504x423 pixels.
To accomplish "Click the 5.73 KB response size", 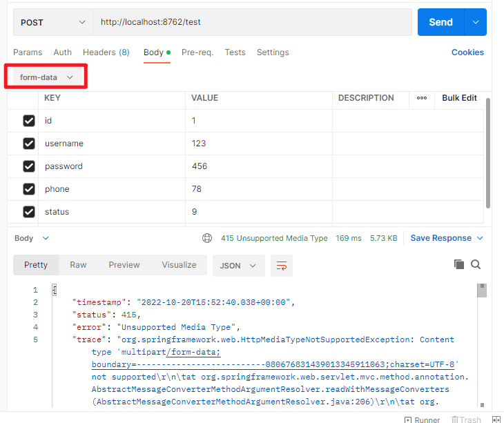I will [x=383, y=238].
